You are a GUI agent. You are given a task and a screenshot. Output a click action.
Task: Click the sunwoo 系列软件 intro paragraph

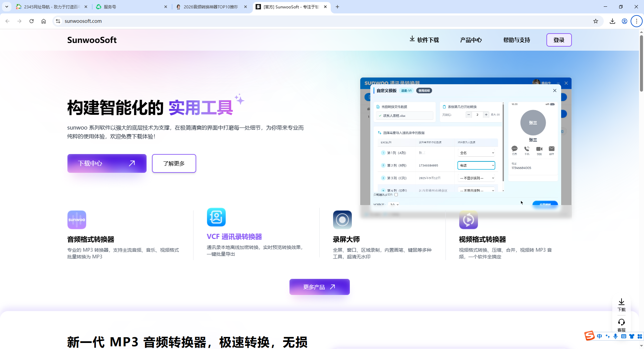point(185,132)
